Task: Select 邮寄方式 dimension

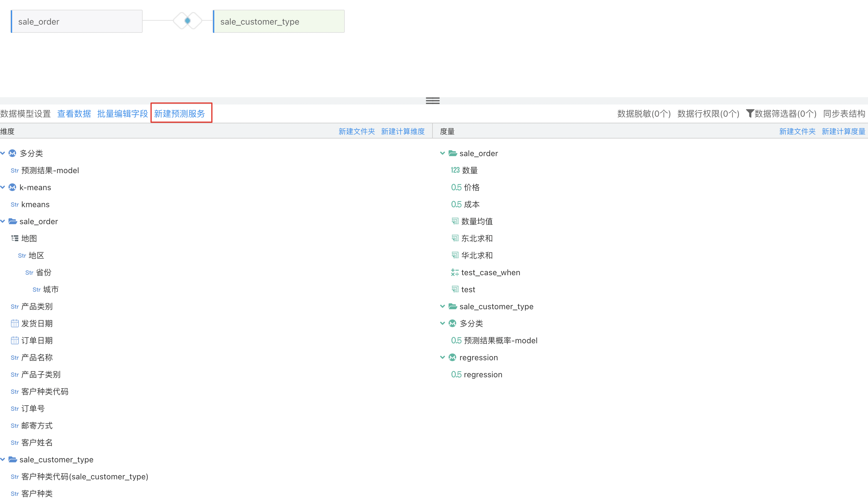Action: 37,426
